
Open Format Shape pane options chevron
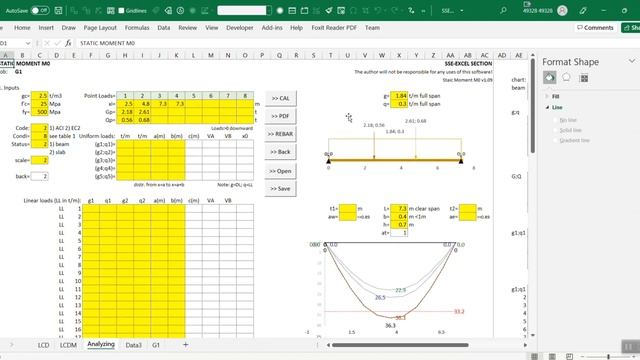click(x=632, y=61)
